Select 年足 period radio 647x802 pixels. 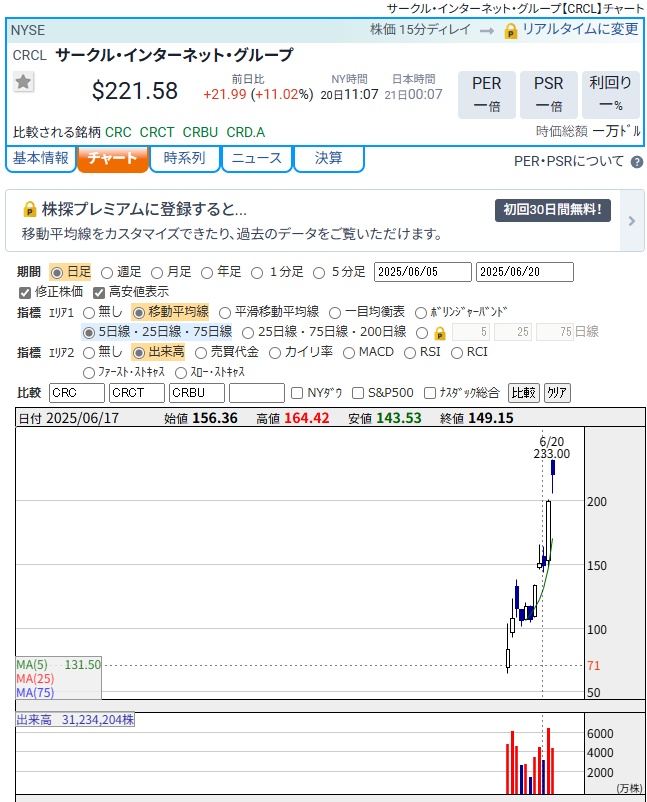tap(207, 273)
